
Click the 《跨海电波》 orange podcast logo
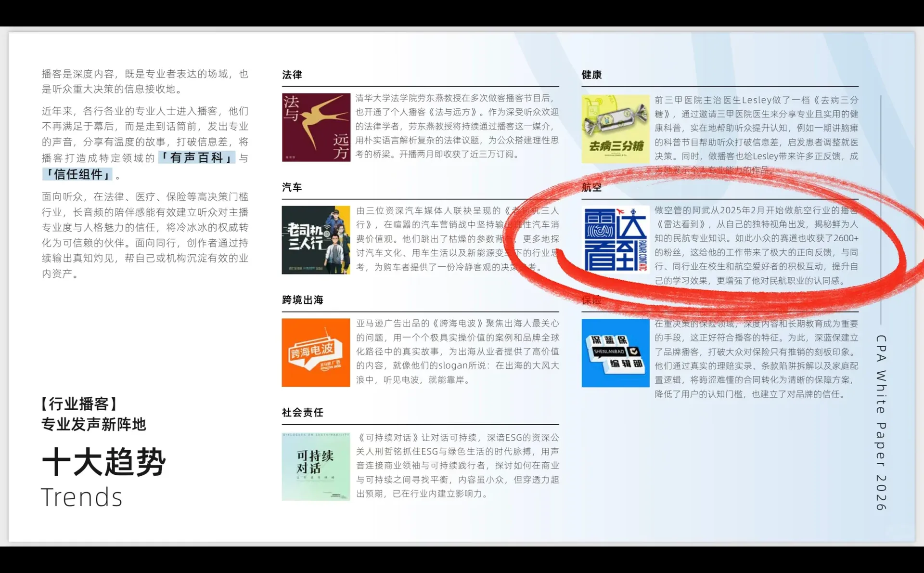[x=316, y=352]
